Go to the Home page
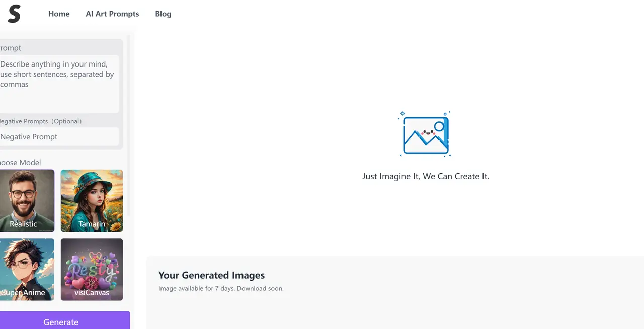644x329 pixels. coord(59,14)
